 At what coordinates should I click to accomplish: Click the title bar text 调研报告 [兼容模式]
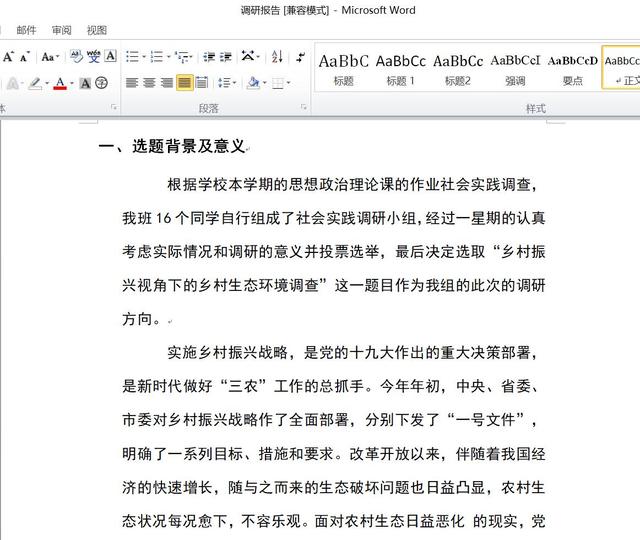(285, 10)
